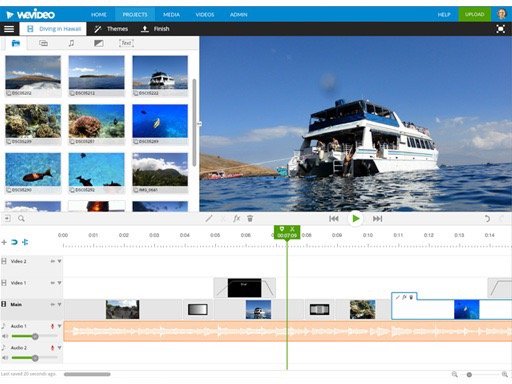Open the music note audio tab
Viewport: 512px width, 384px height.
[71, 43]
